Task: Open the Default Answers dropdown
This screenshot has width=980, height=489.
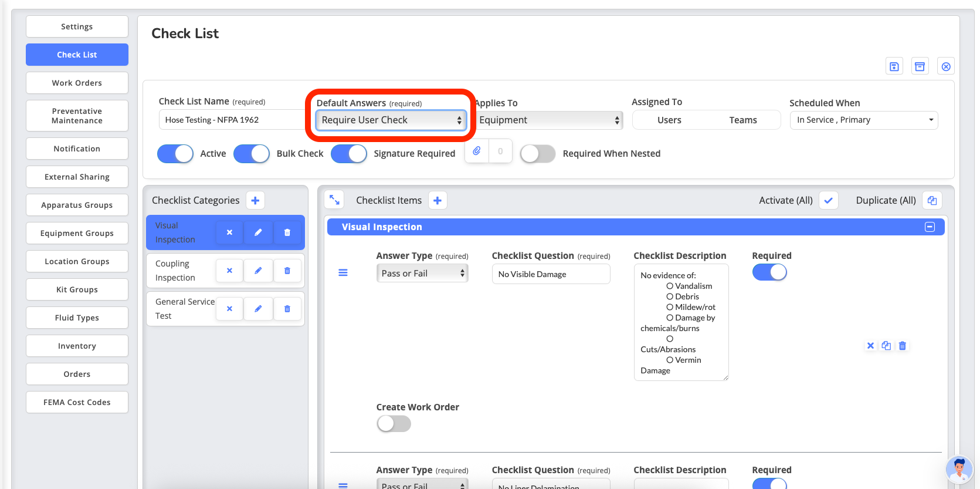Action: [391, 120]
